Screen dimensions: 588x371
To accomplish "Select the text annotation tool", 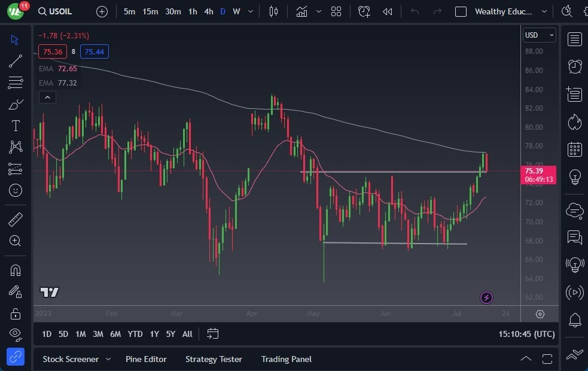I will tap(16, 126).
